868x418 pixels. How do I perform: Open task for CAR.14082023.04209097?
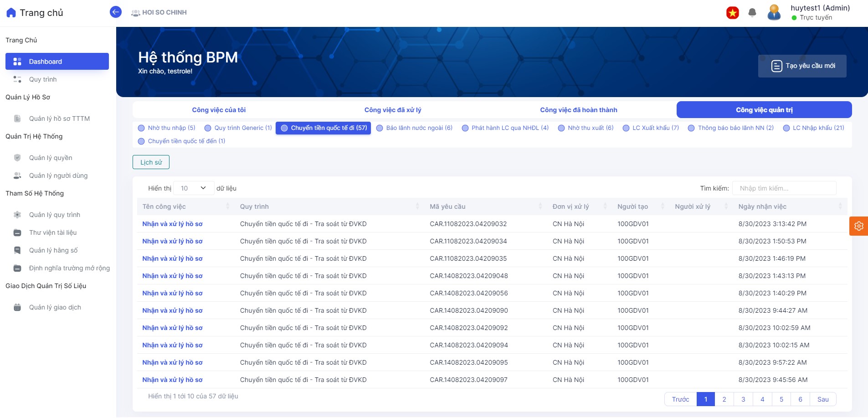[x=172, y=380]
